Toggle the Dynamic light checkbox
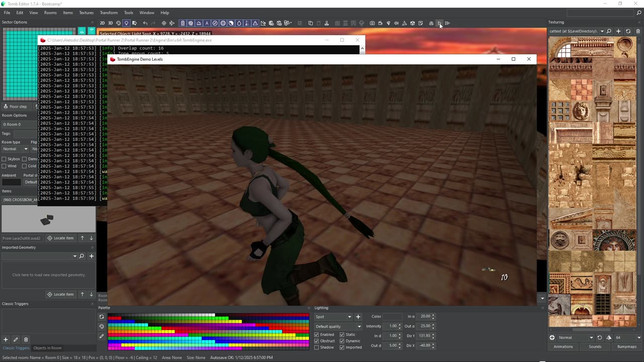This screenshot has height=362, width=644. point(342,341)
